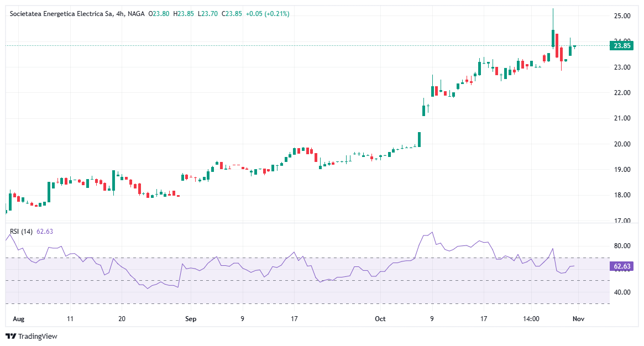The image size is (644, 346).
Task: Click the 17.00 price scale label
Action: (622, 221)
